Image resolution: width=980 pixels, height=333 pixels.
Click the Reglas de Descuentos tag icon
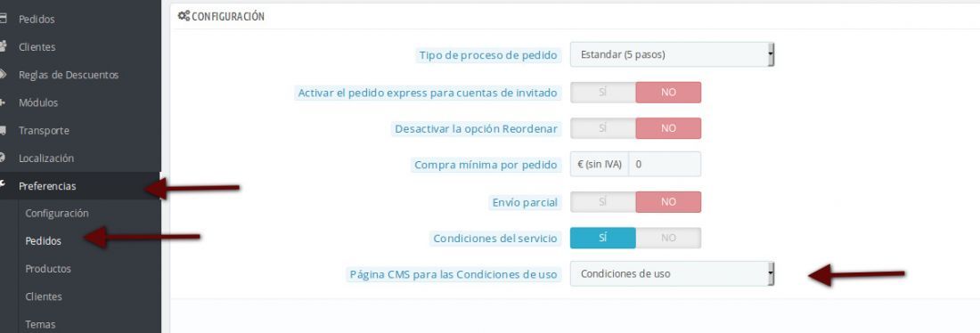tap(4, 75)
